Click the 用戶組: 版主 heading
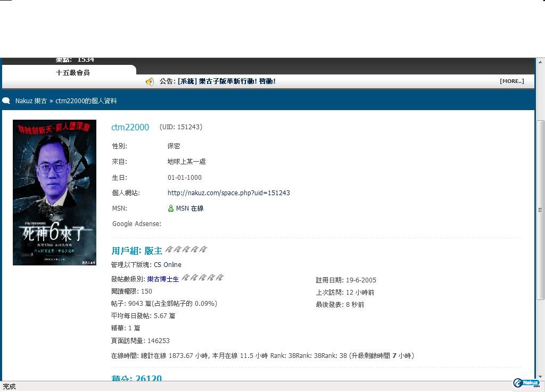Viewport: 545px width, 392px height. click(x=137, y=251)
